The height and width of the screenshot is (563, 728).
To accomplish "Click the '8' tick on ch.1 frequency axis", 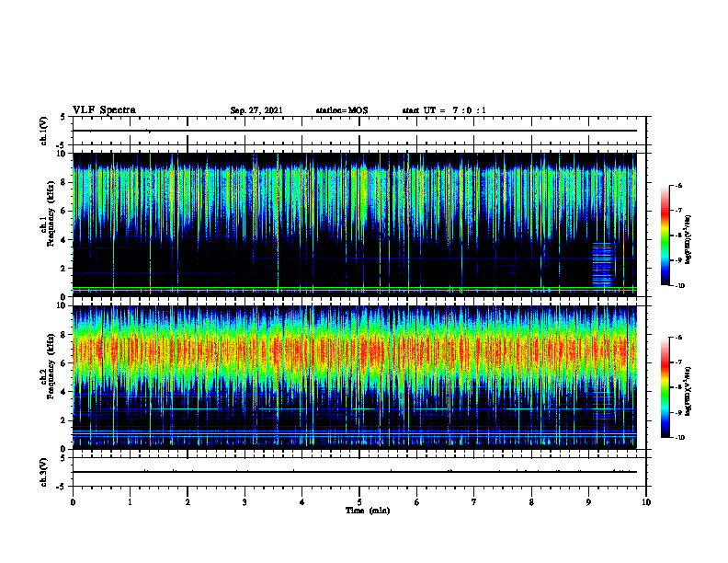I will [64, 182].
